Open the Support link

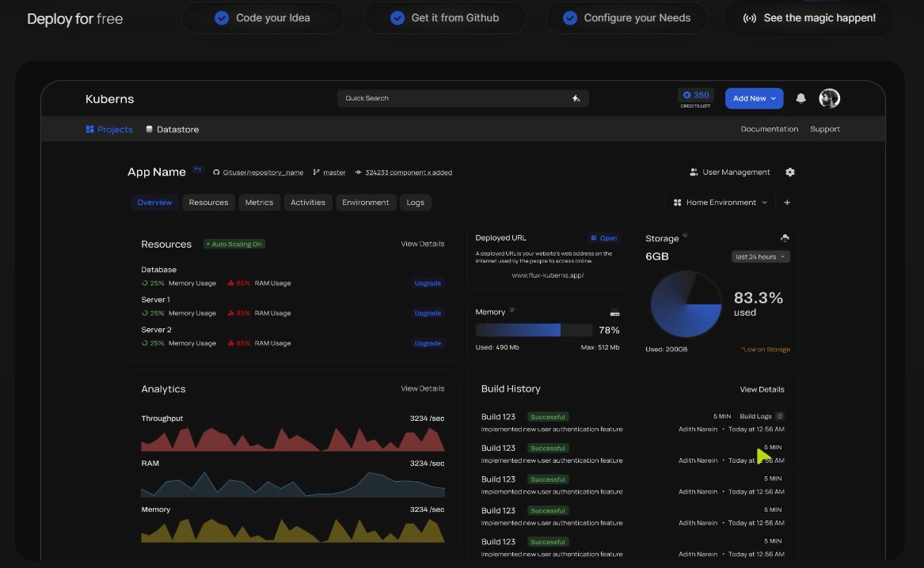click(825, 129)
